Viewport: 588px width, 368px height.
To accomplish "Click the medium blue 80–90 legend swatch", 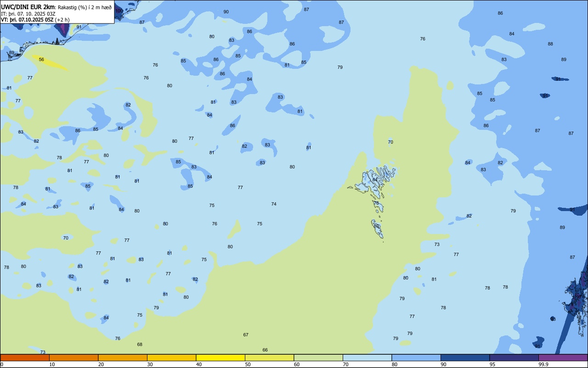I will [x=416, y=357].
